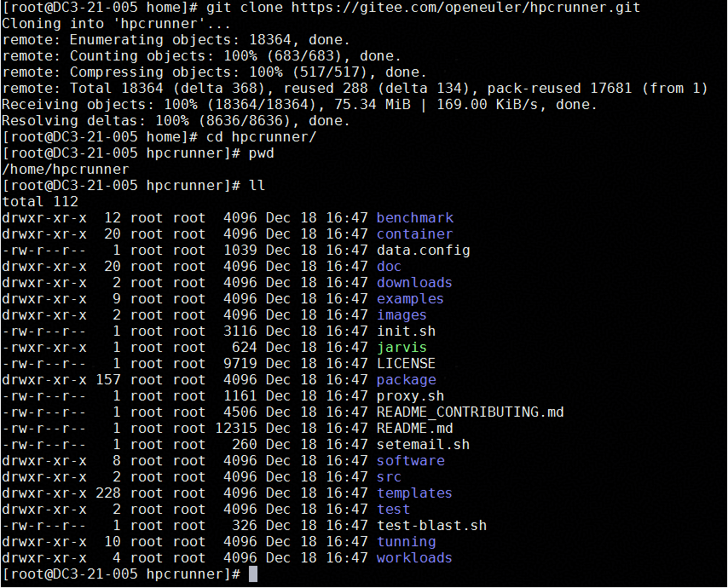
Task: Click the workloads directory name
Action: 414,558
